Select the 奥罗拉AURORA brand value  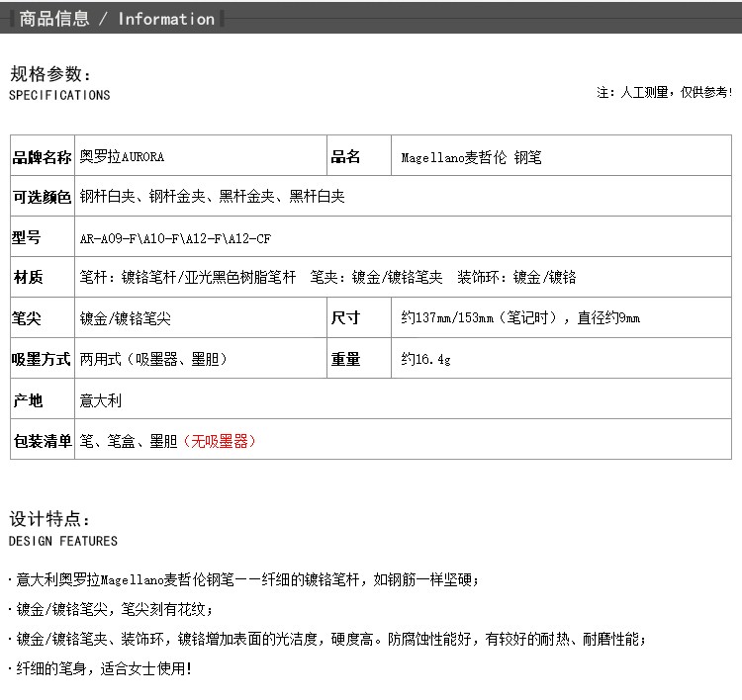coord(122,156)
